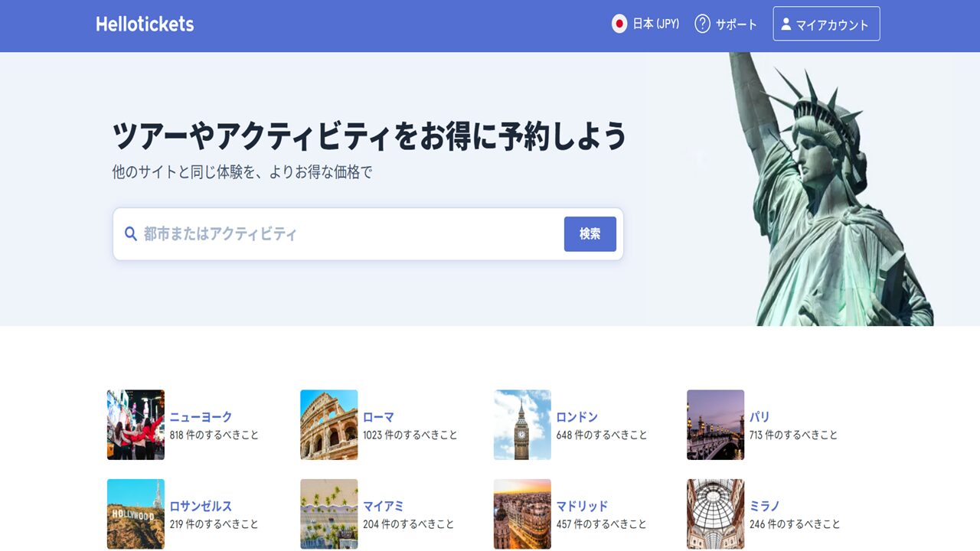Visit the ニューヨーク destination link

201,417
